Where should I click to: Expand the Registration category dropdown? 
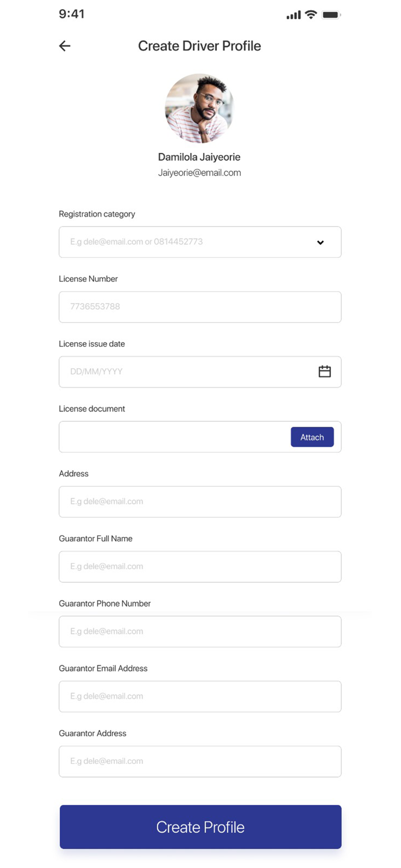(x=191, y=242)
